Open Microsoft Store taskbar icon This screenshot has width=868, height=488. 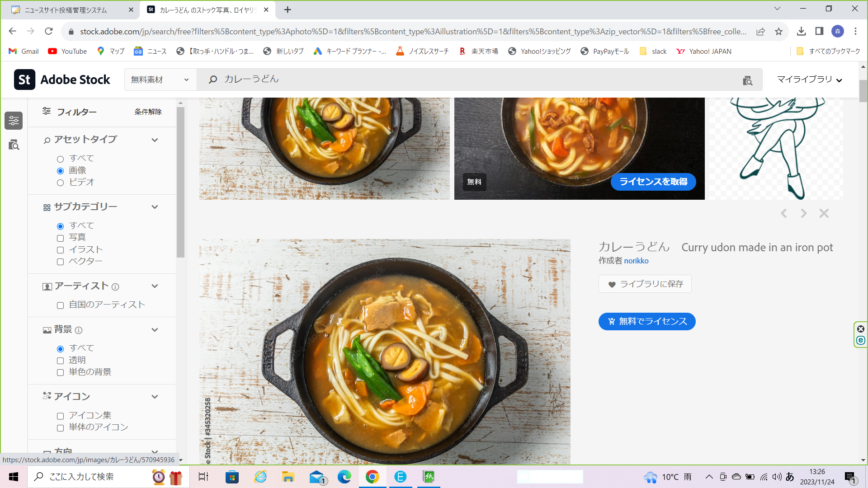232,477
